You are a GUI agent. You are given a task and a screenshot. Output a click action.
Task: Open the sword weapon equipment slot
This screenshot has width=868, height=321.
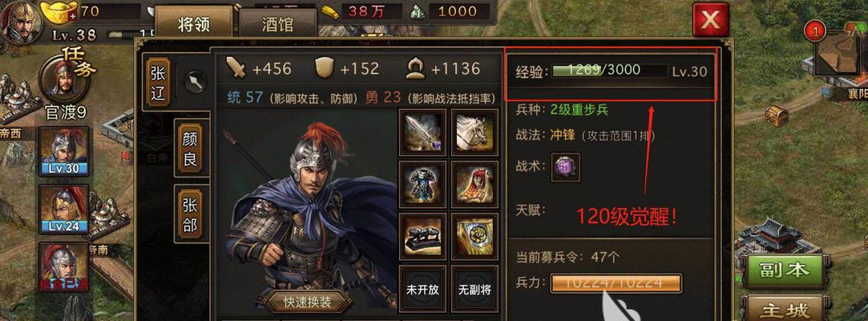coord(422,132)
